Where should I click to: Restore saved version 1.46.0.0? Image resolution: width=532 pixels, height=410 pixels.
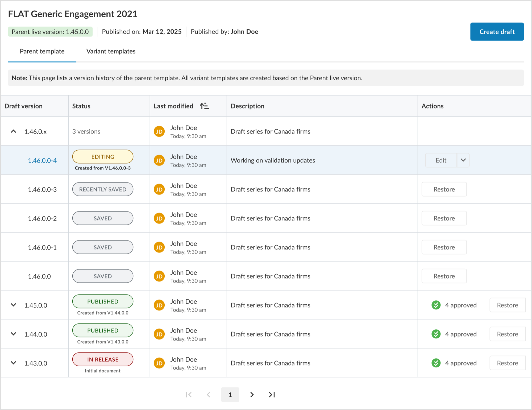pos(444,276)
